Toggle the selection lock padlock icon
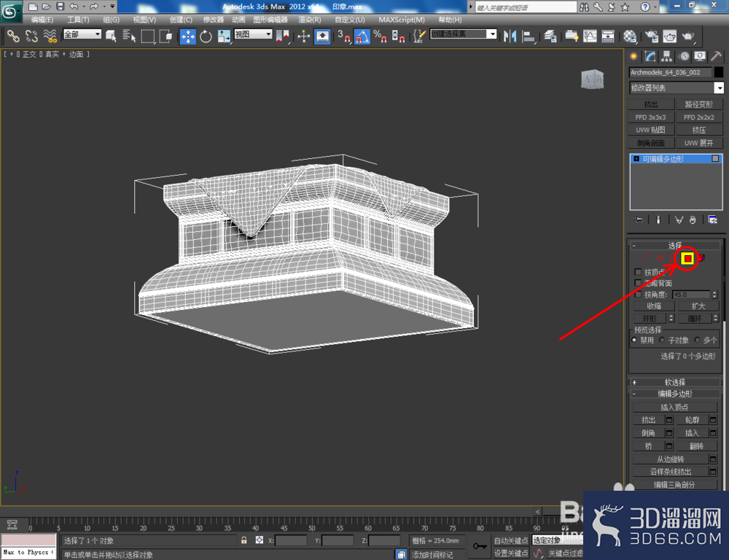 244,540
